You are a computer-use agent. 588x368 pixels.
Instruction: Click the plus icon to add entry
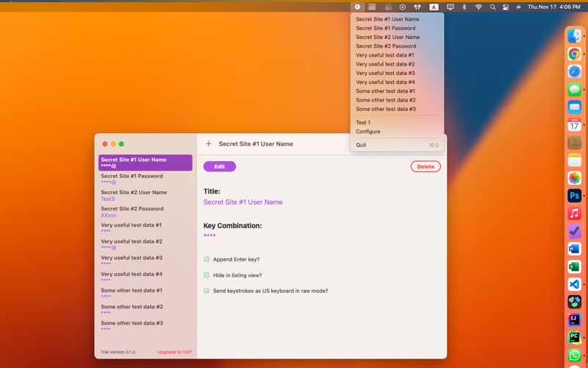(x=209, y=144)
